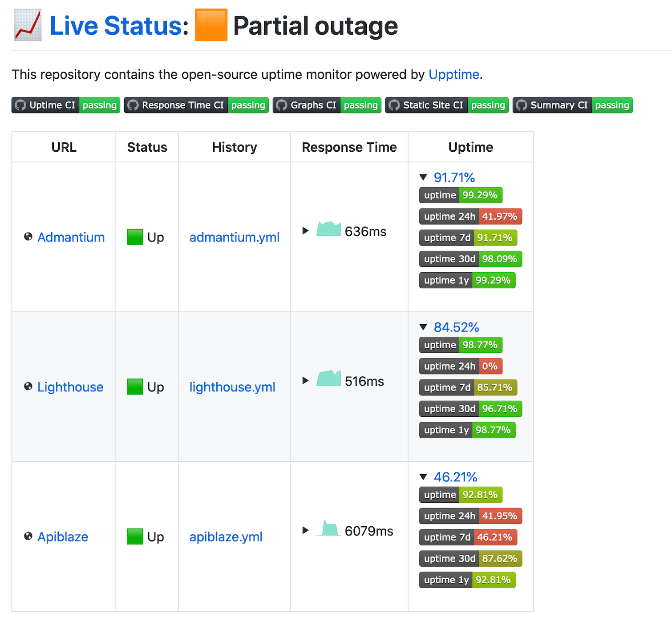This screenshot has height=629, width=672.
Task: Click Admantium uptime 30d 98.09% badge
Action: (x=470, y=259)
